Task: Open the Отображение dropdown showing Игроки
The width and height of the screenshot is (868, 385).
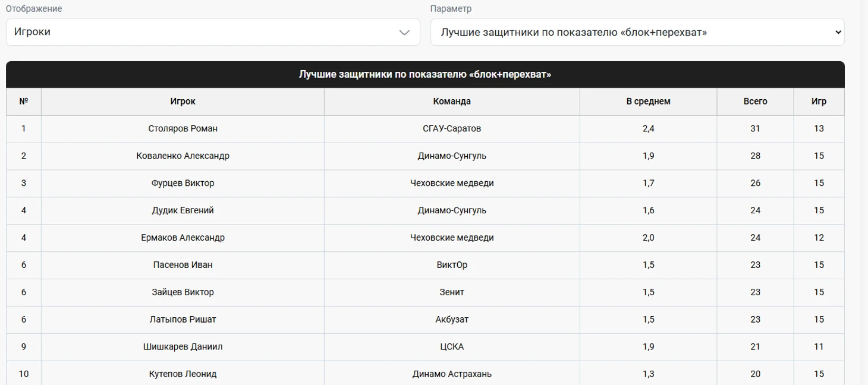Action: pos(213,32)
